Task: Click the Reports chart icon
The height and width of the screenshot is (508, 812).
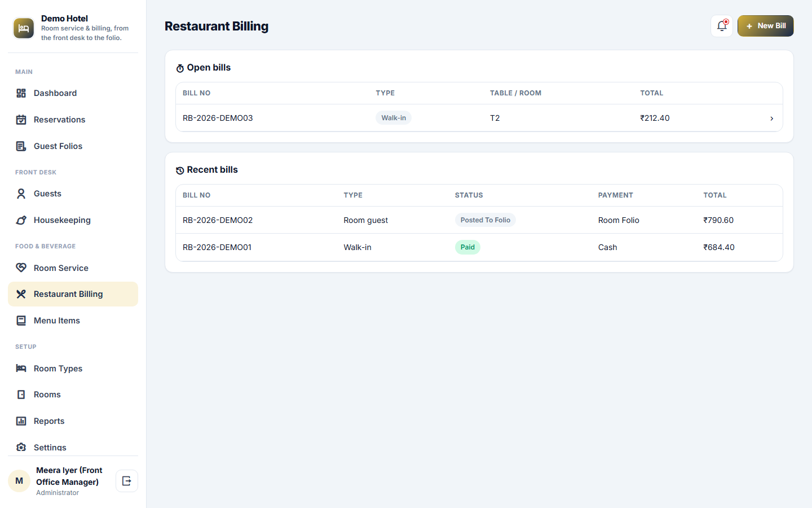Action: tap(21, 421)
